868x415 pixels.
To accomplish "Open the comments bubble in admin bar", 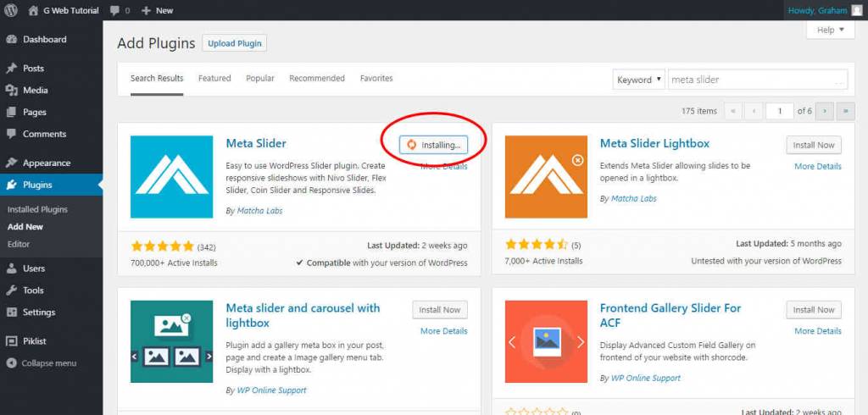I will [x=120, y=10].
